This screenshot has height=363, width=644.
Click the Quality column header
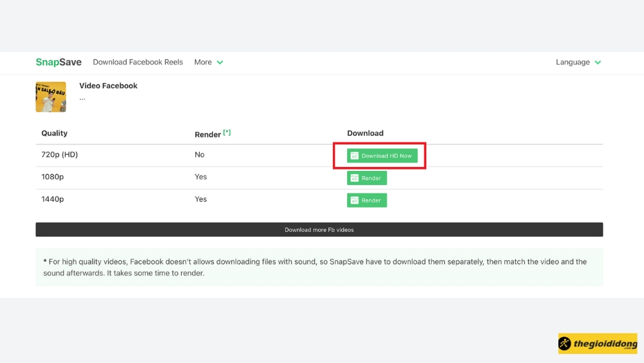(x=54, y=133)
